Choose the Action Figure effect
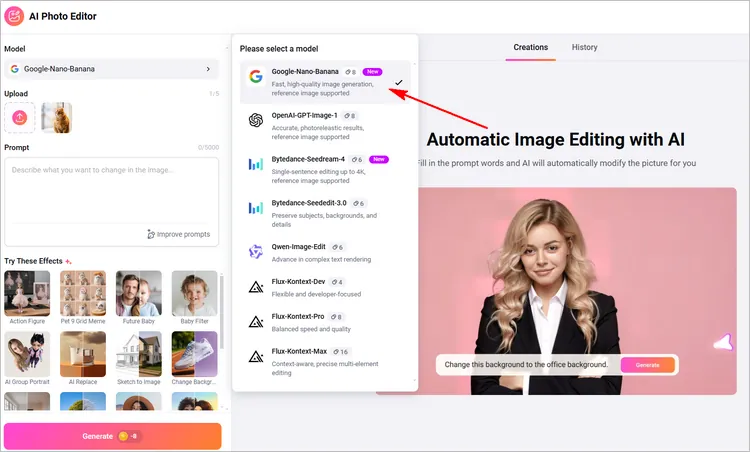Image resolution: width=750 pixels, height=452 pixels. [x=26, y=295]
